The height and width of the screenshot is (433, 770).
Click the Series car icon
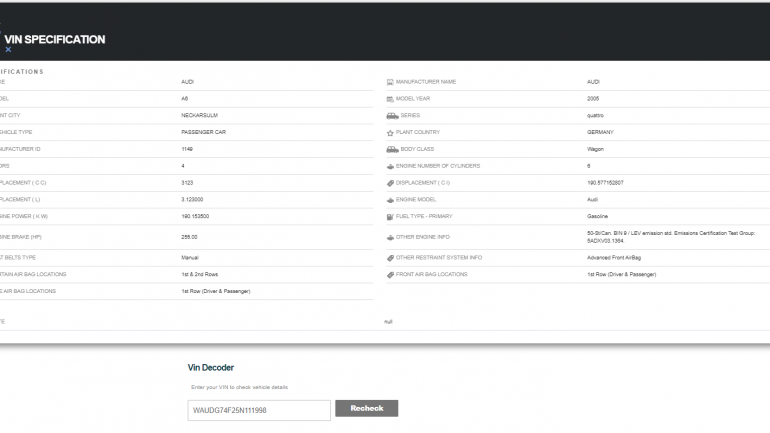(x=392, y=116)
